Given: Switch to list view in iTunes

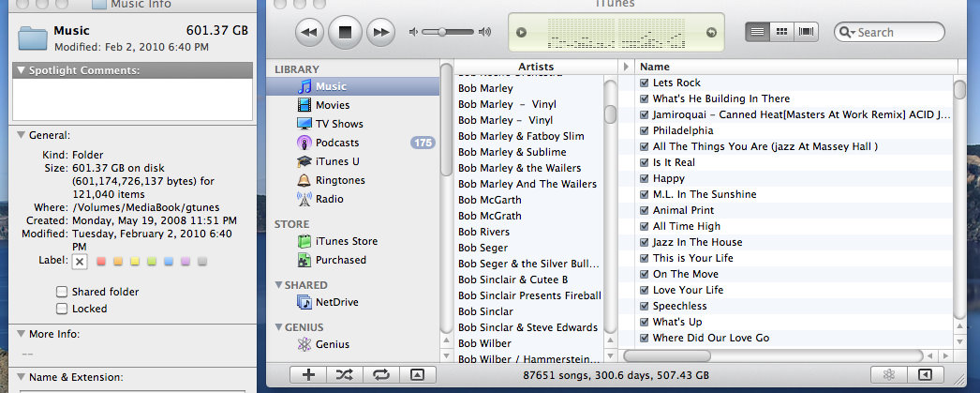Looking at the screenshot, I should [x=758, y=32].
